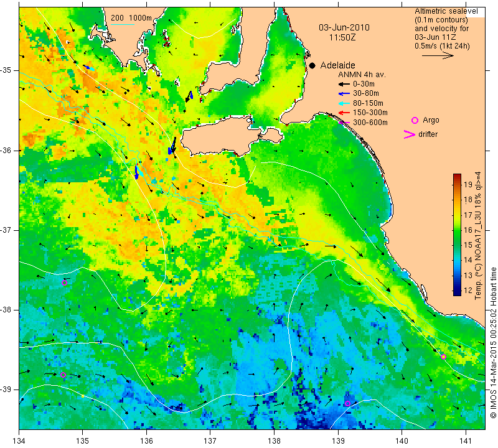Screen dimensions: 498x448
Task: Click the cyan 80-150m legend arrow
Action: point(344,103)
